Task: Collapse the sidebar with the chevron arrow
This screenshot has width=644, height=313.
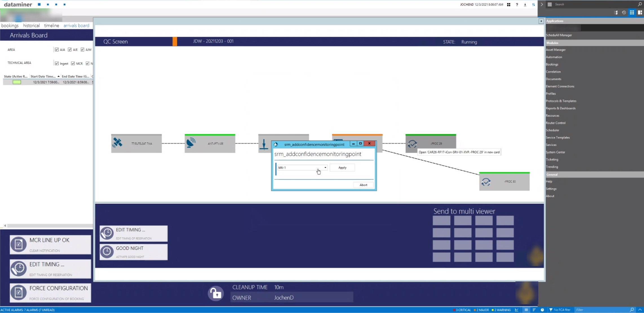Action: [x=541, y=5]
